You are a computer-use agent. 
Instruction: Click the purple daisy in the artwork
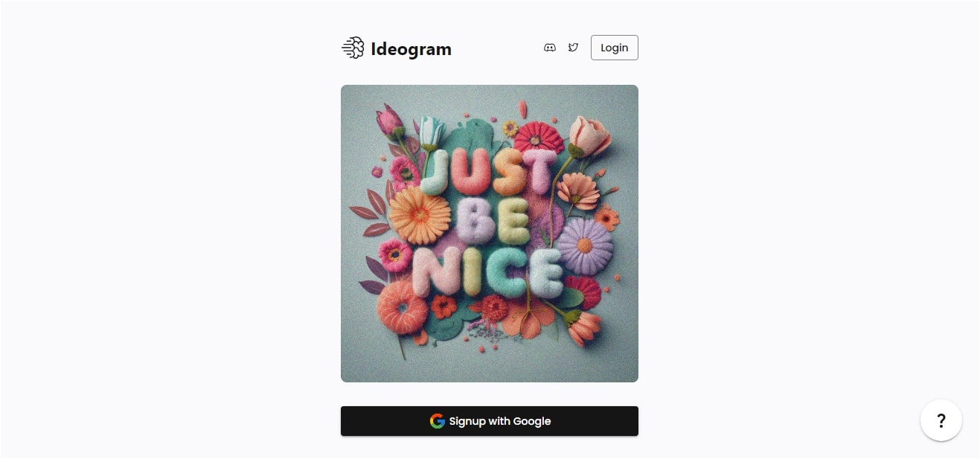(585, 245)
